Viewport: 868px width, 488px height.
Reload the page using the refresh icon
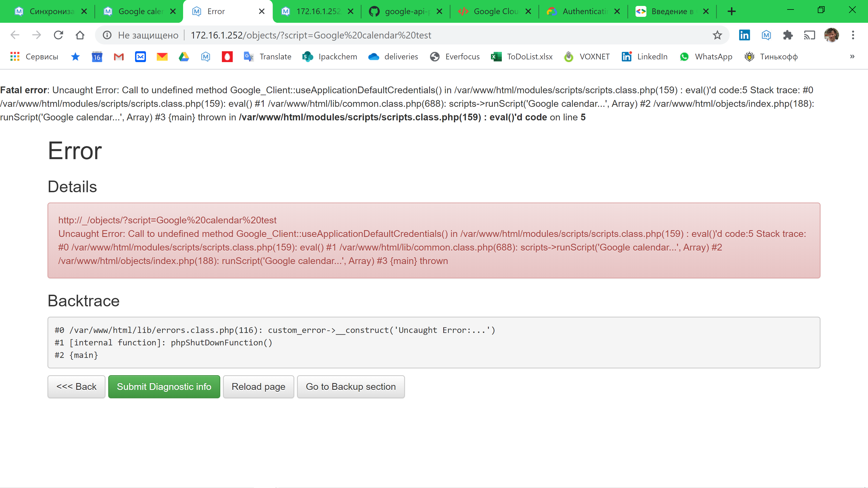[x=58, y=35]
